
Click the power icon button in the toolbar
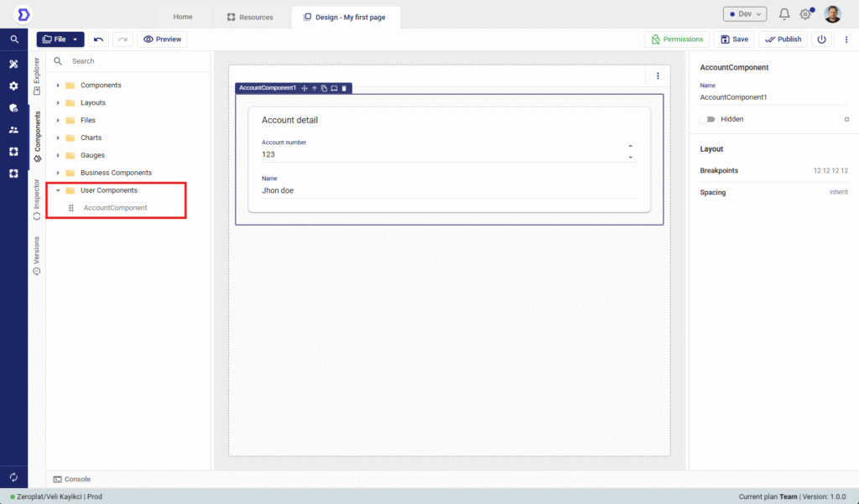(821, 39)
